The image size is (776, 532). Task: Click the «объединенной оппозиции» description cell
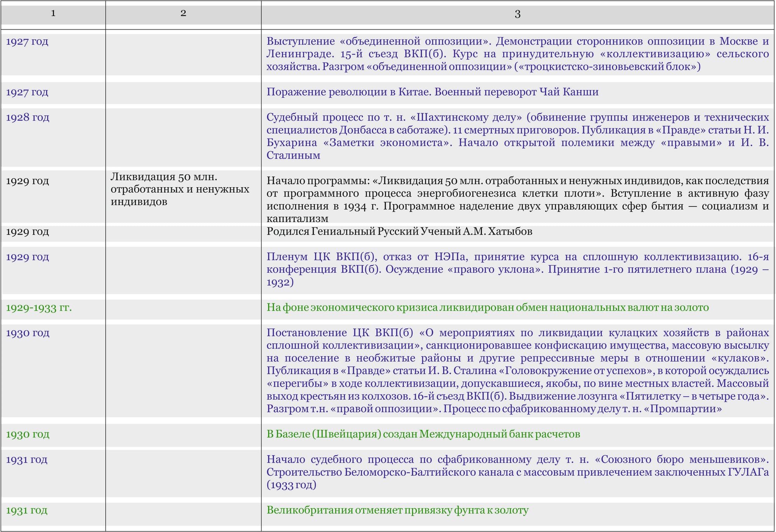(x=518, y=54)
